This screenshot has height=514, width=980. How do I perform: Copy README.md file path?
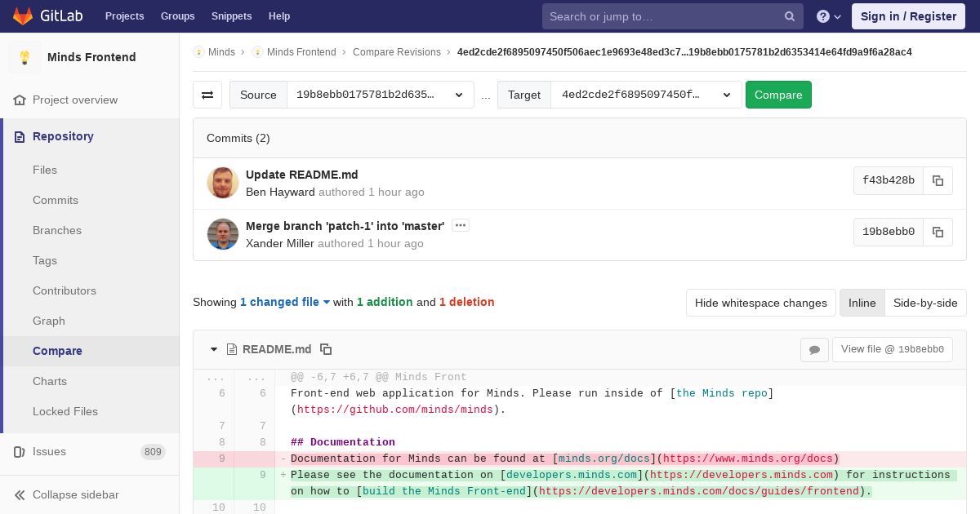click(x=326, y=349)
